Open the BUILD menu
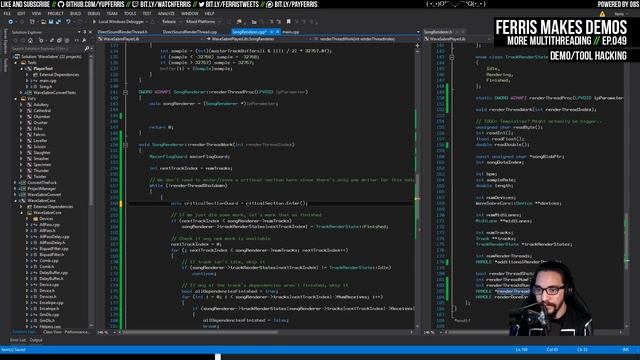Image resolution: width=640 pixels, height=360 pixels. [x=75, y=13]
